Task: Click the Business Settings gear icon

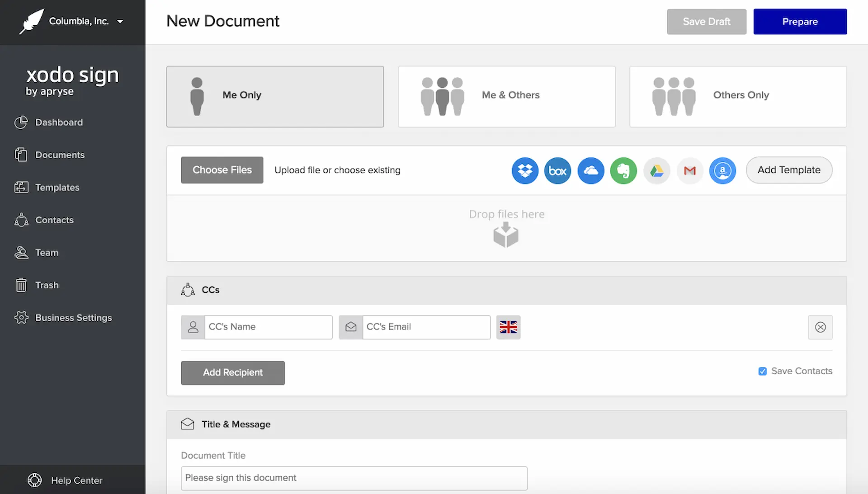Action: coord(21,317)
